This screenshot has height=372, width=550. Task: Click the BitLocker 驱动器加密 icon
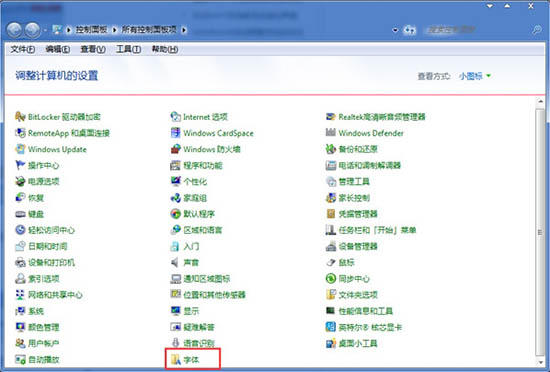point(20,116)
